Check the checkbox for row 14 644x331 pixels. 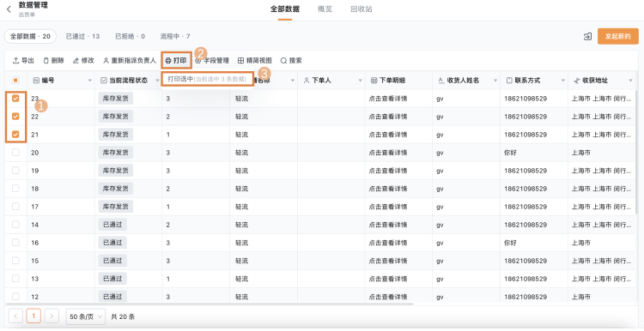click(x=15, y=225)
